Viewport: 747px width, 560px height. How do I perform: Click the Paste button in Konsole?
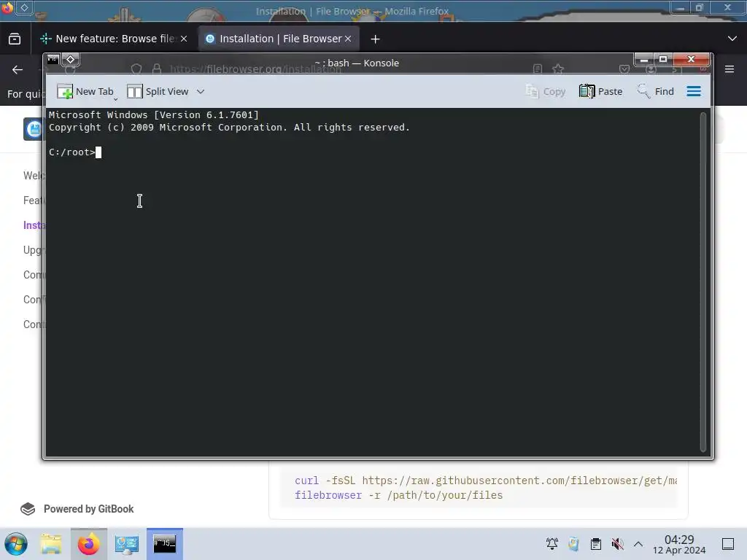click(601, 91)
